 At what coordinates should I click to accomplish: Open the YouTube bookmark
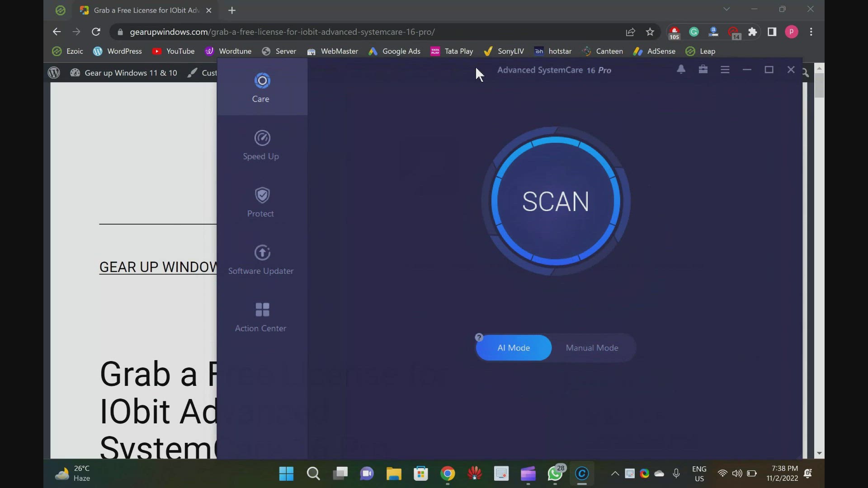174,51
